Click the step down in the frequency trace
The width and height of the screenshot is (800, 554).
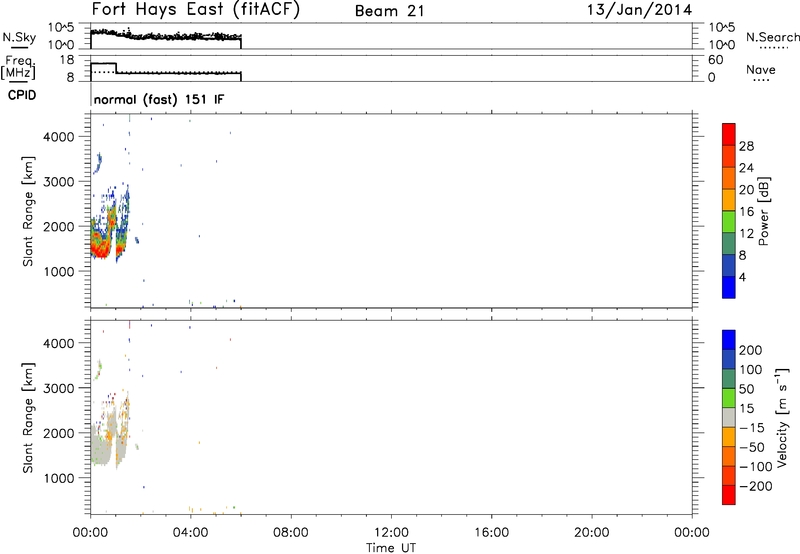coord(116,68)
